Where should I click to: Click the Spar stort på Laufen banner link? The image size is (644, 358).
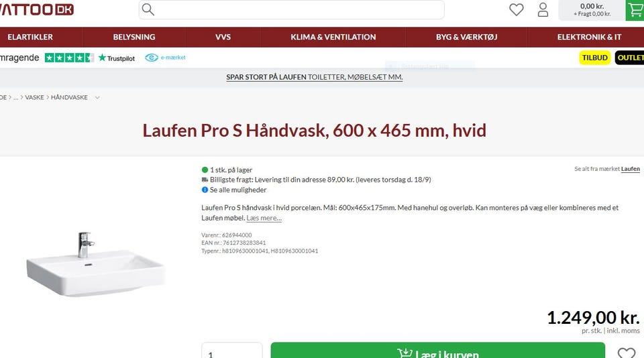coord(314,77)
